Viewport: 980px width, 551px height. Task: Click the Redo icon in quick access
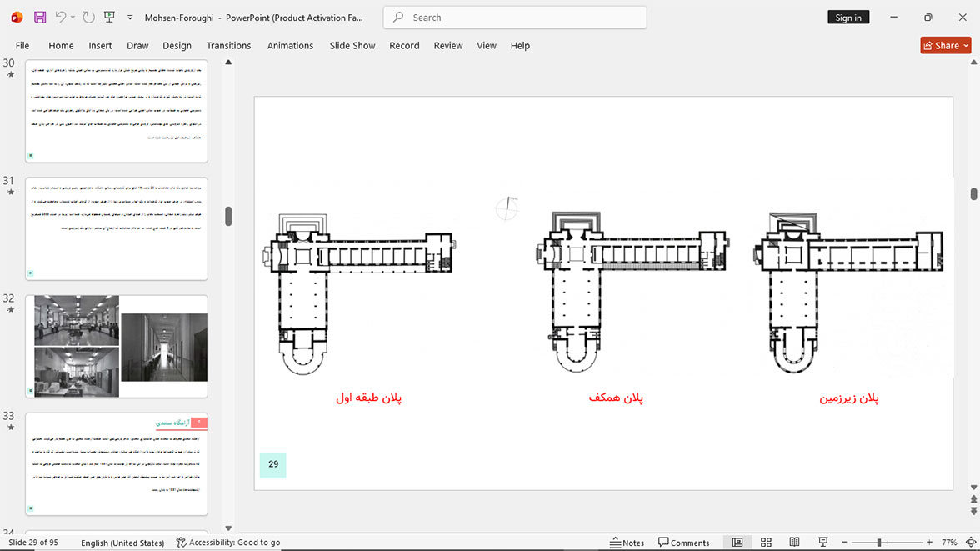pyautogui.click(x=88, y=18)
